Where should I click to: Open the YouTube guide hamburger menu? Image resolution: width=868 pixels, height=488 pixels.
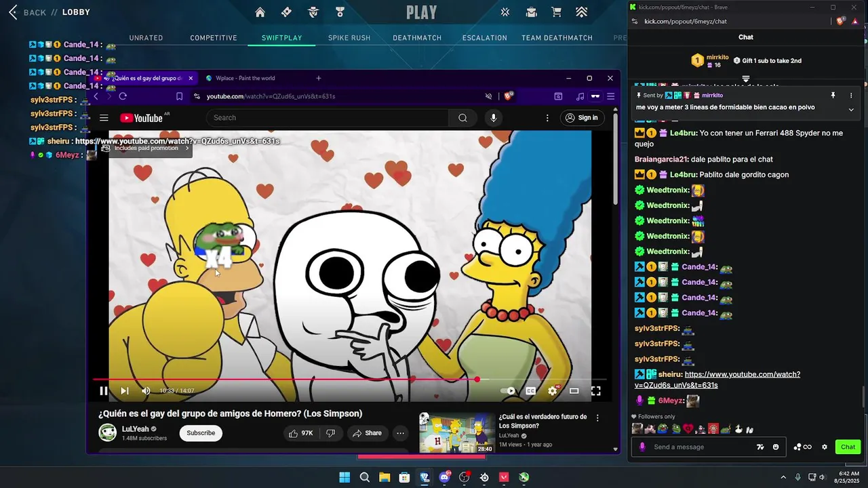click(104, 118)
